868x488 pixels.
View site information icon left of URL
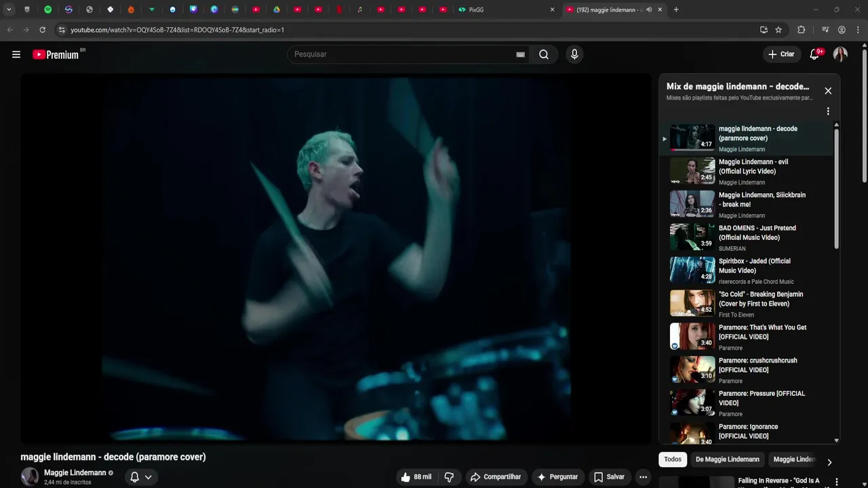(x=62, y=30)
